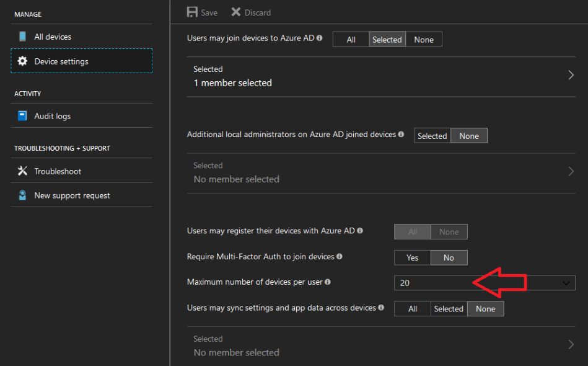
Task: Show info for Require Multi-Factor Auth
Action: click(x=340, y=256)
